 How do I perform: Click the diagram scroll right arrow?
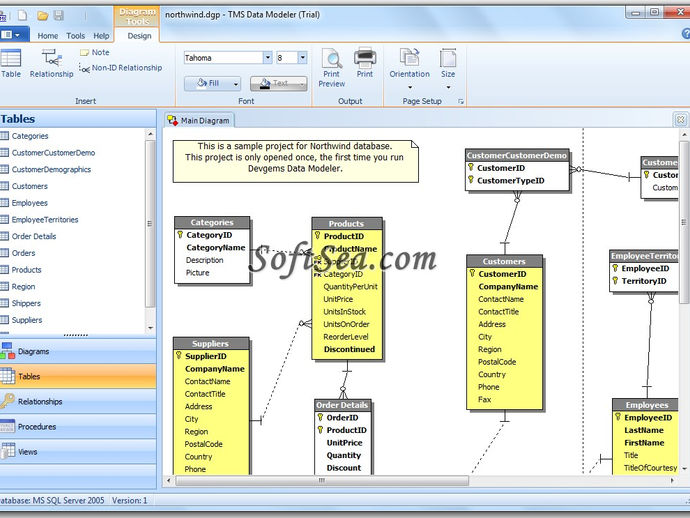click(672, 481)
